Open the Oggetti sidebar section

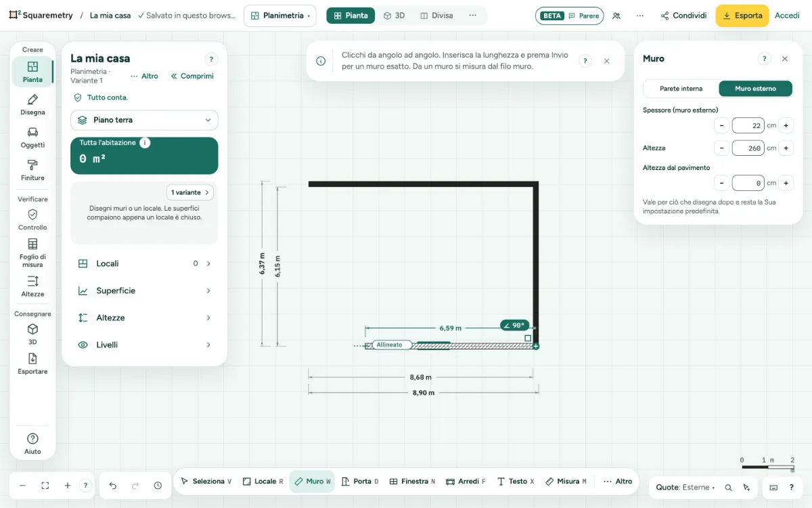click(x=32, y=137)
